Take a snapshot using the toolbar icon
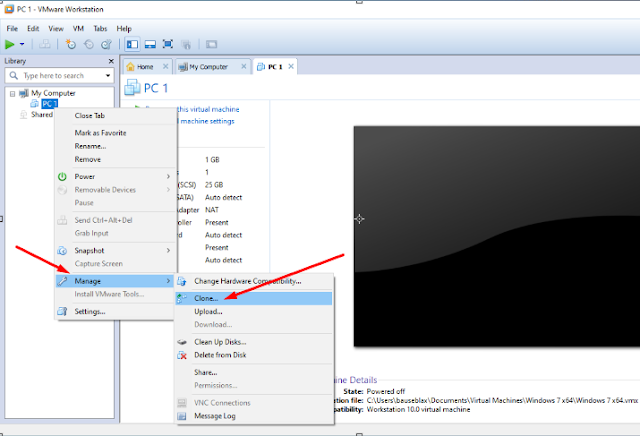Image resolution: width=640 pixels, height=436 pixels. [x=71, y=44]
